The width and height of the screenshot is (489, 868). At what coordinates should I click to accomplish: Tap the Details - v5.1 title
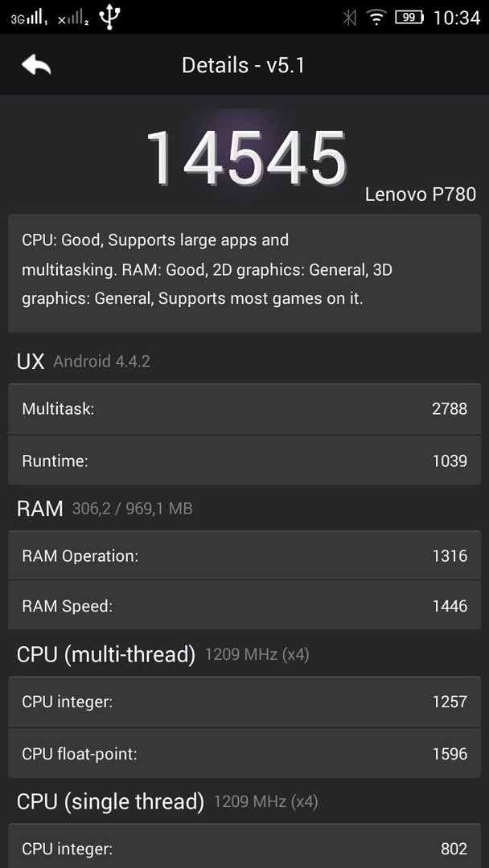(x=244, y=65)
